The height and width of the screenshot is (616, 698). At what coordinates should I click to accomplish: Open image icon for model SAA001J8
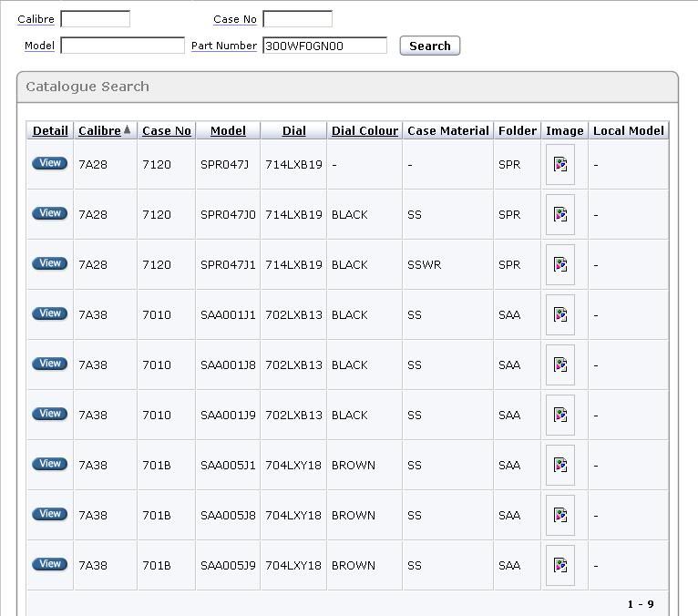(560, 365)
